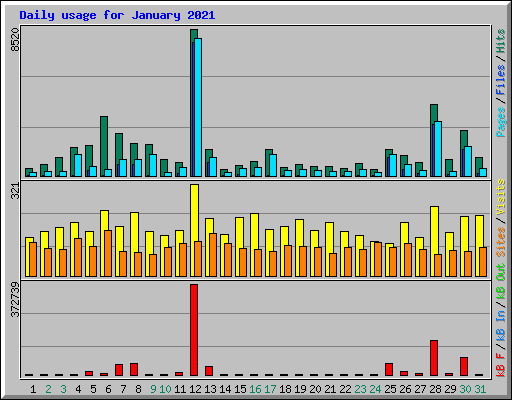This screenshot has width=512, height=400.
Task: Click day 25 axis label
Action: (390, 389)
